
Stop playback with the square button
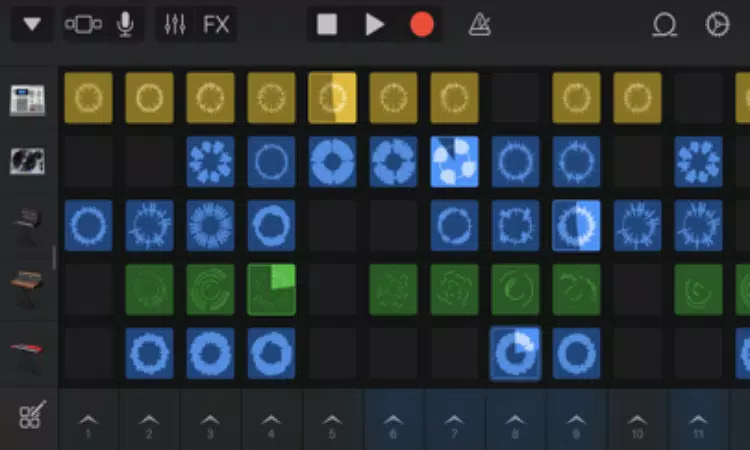pos(327,24)
